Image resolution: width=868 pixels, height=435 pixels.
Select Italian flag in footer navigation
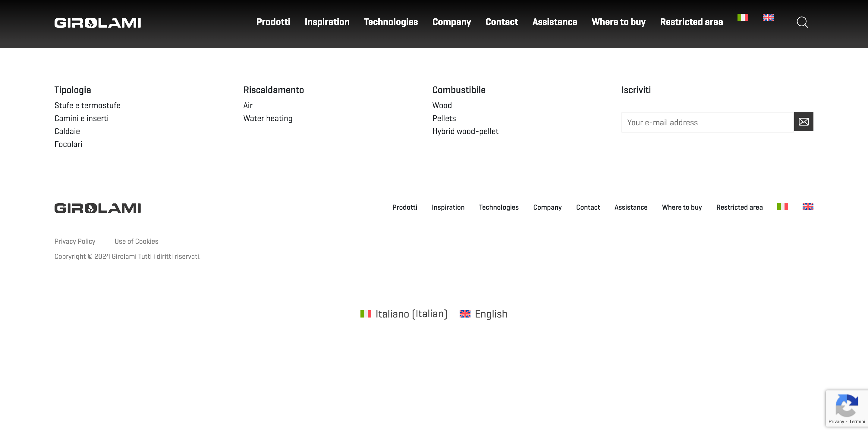(782, 206)
